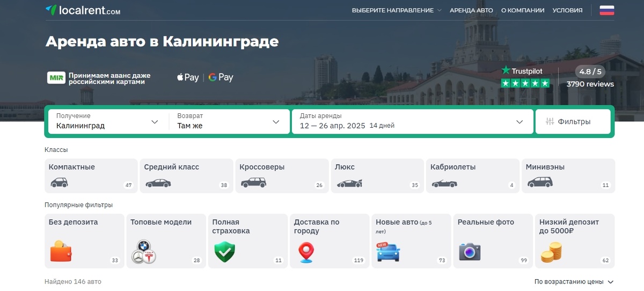Apply the Доставка по городу filter
Viewport: 644px width, 291px height.
coord(330,241)
